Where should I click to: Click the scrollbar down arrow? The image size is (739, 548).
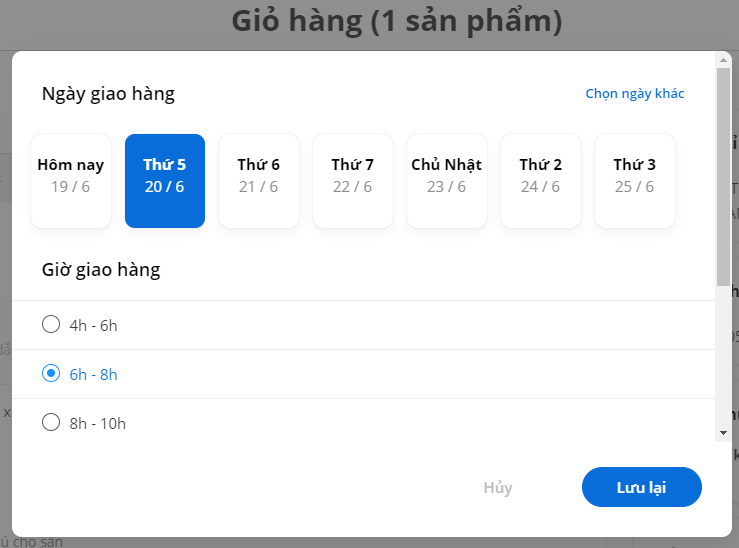coord(723,433)
